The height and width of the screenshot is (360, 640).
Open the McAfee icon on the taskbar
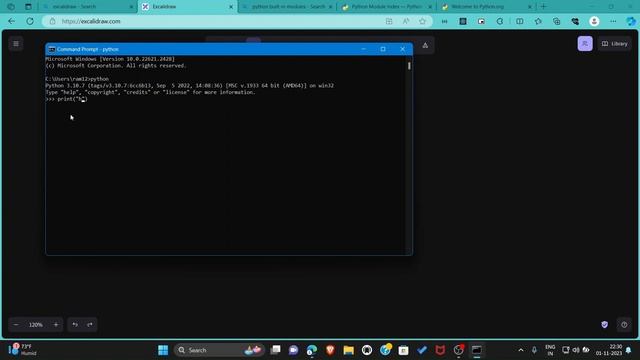(x=440, y=350)
